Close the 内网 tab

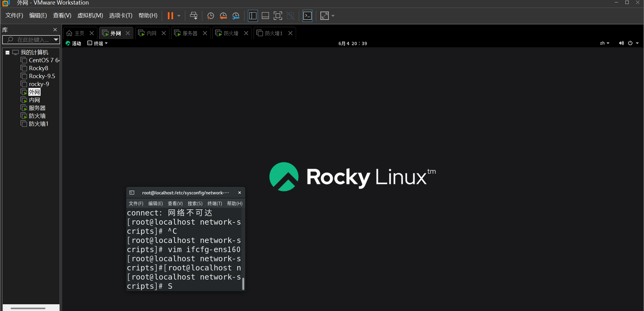(164, 33)
